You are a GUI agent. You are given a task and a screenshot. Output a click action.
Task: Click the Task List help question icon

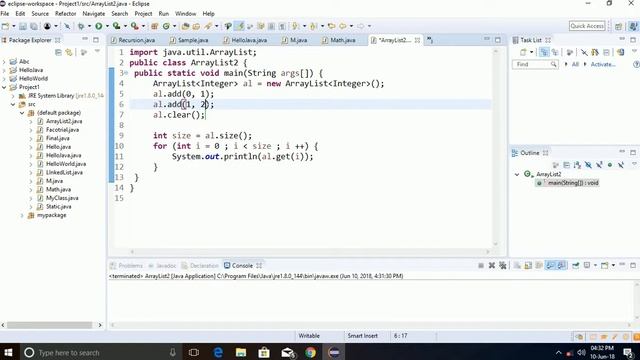[x=636, y=64]
